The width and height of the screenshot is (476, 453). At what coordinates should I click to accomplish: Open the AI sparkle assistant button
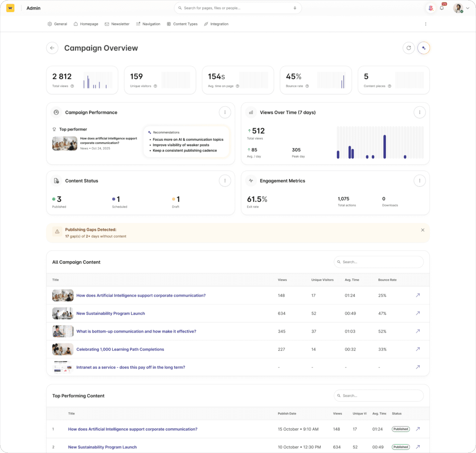click(423, 48)
